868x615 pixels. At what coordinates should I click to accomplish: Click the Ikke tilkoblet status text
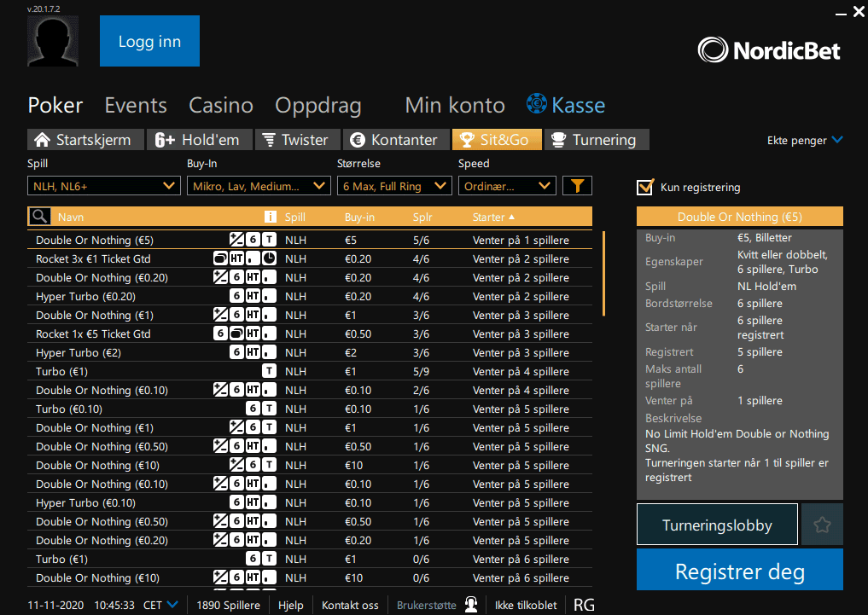pos(526,605)
